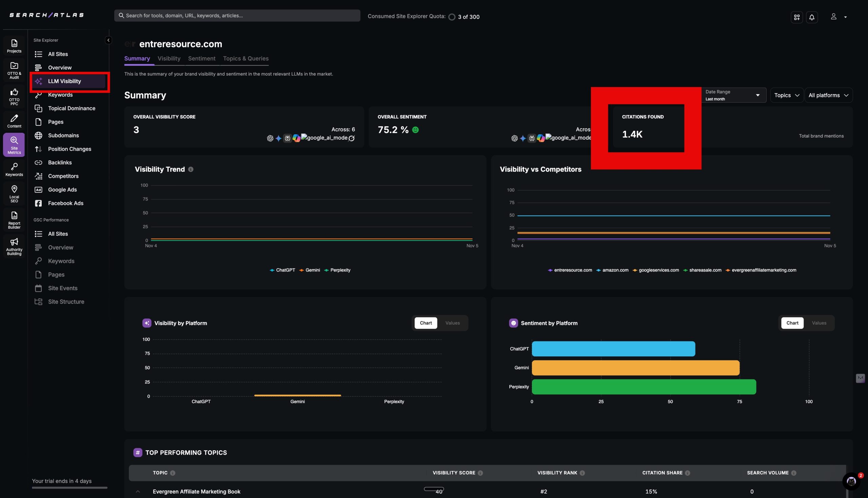
Task: Open the Date Range dropdown
Action: pyautogui.click(x=732, y=95)
